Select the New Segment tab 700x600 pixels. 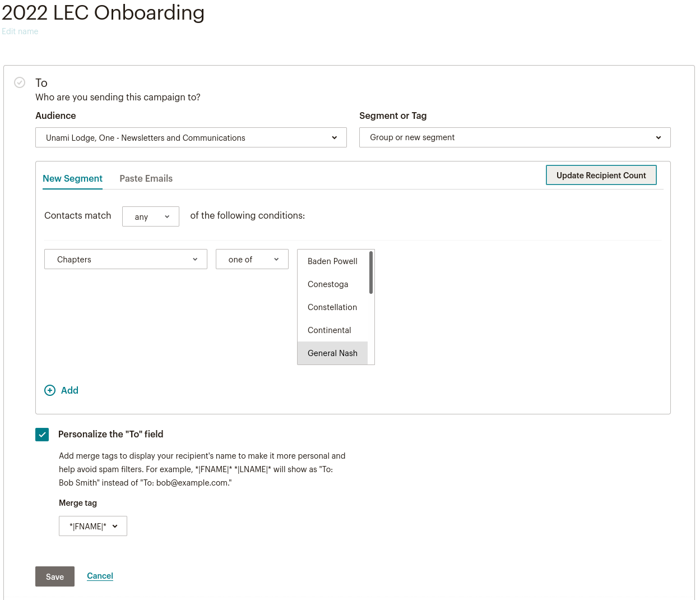click(72, 178)
